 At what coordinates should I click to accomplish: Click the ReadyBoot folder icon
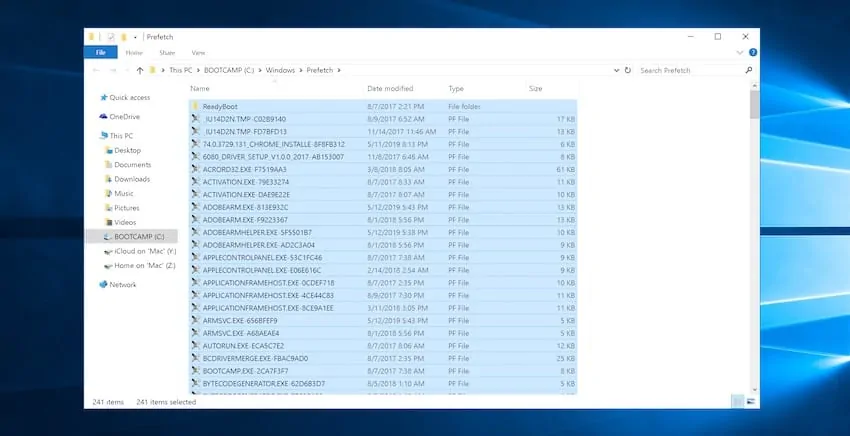tap(196, 106)
